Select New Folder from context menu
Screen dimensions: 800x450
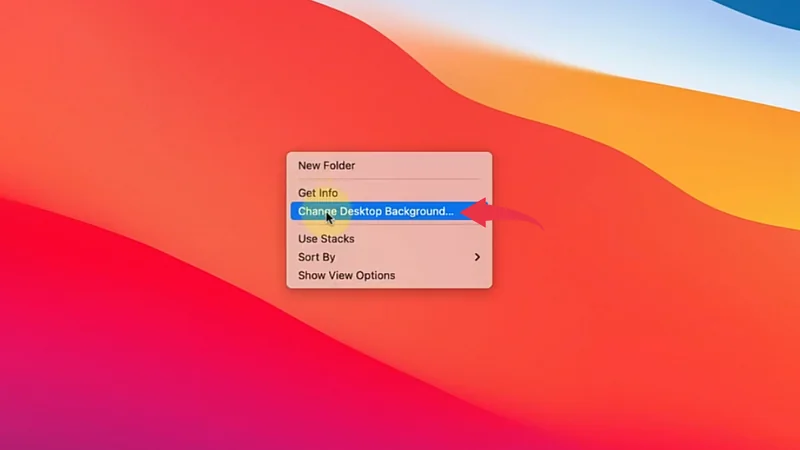pyautogui.click(x=326, y=166)
